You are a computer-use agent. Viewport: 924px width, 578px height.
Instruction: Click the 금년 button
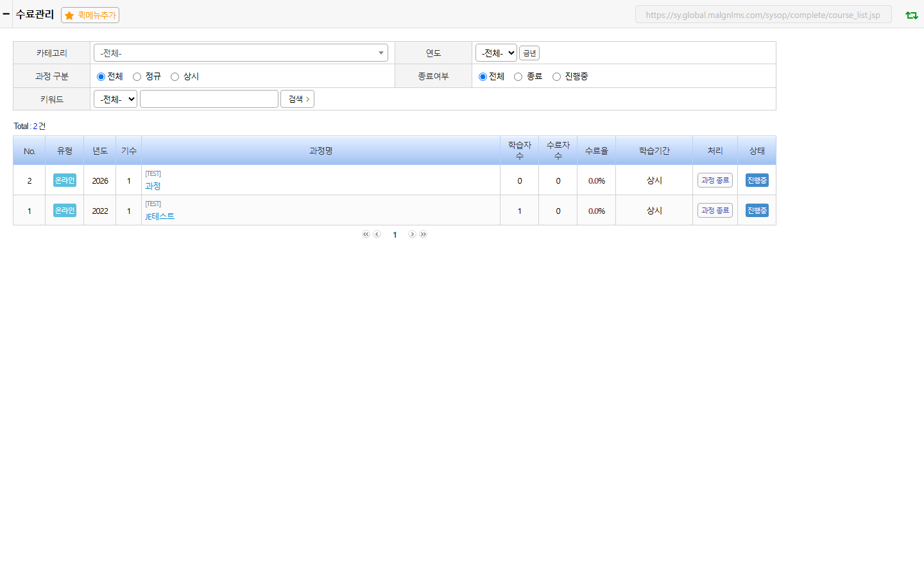click(529, 53)
